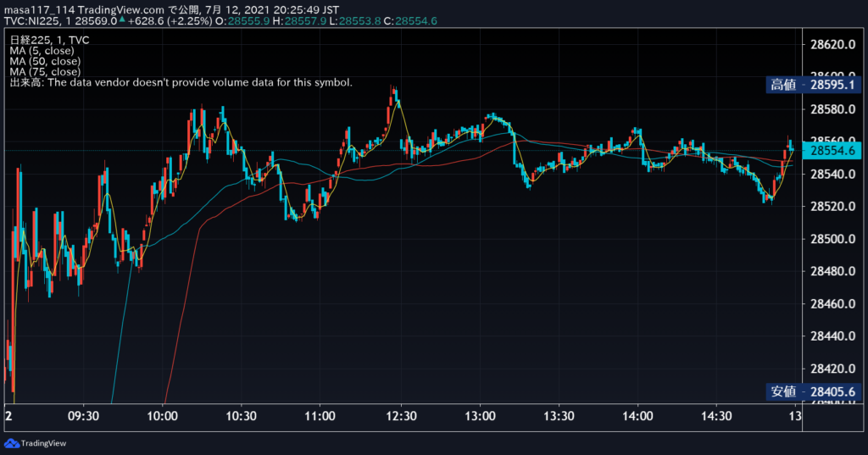Click the 28440.0 price axis value

(x=832, y=336)
